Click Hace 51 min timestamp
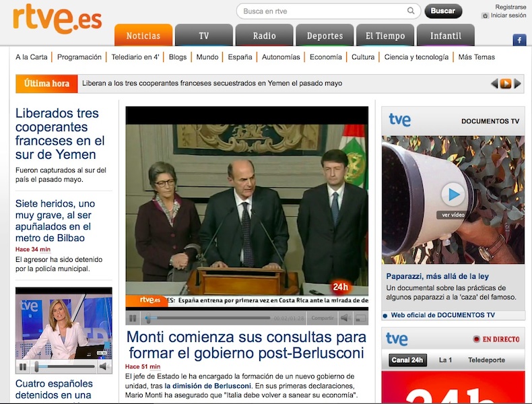The height and width of the screenshot is (404, 532). [143, 366]
